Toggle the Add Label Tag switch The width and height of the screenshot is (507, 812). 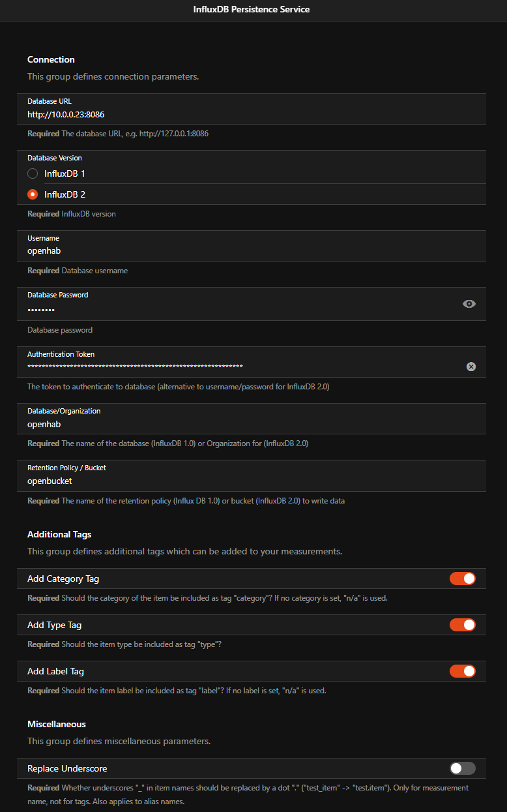(463, 671)
